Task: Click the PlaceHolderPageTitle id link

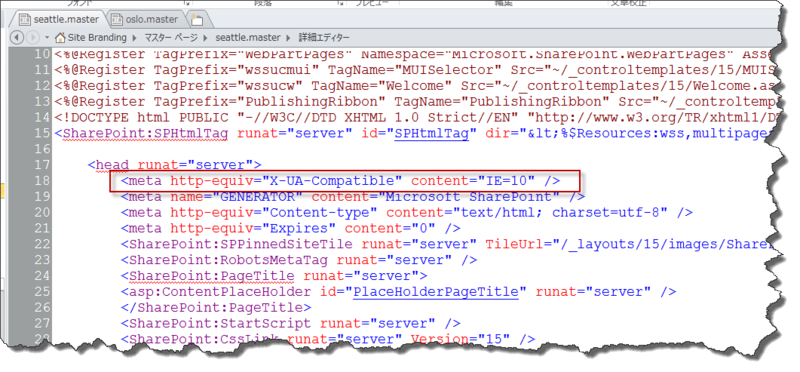Action: pyautogui.click(x=436, y=292)
